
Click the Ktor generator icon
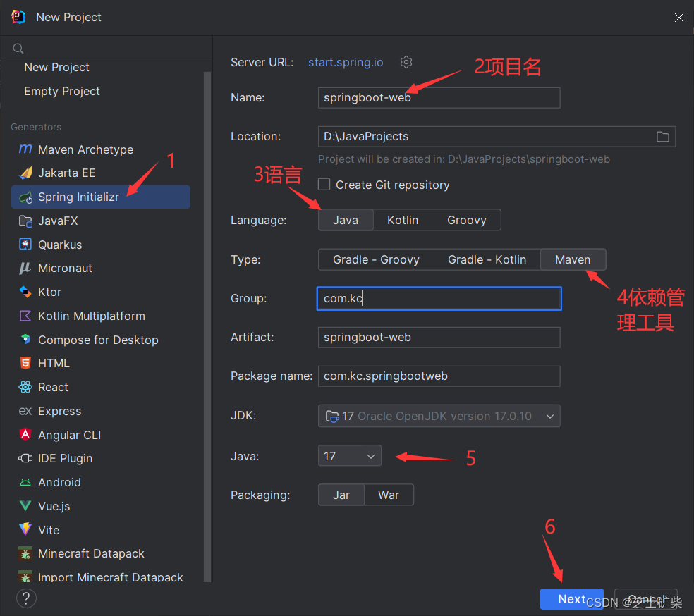click(x=25, y=292)
